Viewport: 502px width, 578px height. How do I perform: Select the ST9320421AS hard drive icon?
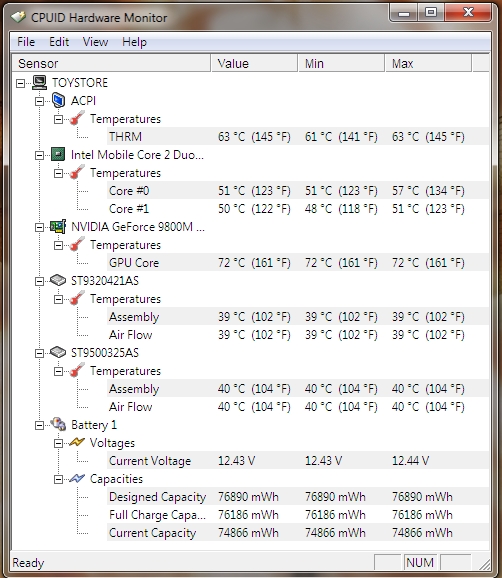click(x=58, y=281)
